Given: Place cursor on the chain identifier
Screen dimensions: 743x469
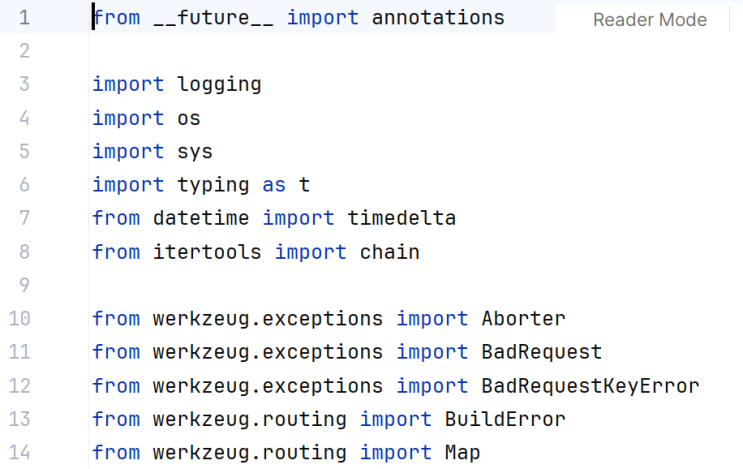Looking at the screenshot, I should coord(389,252).
